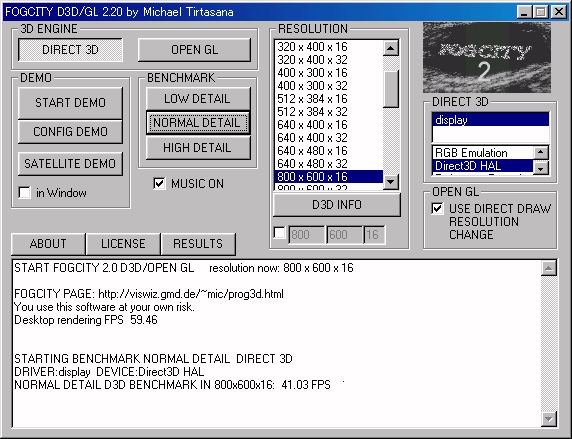This screenshot has width=572, height=439.
Task: Run the HIGH DETAIL benchmark
Action: [197, 147]
